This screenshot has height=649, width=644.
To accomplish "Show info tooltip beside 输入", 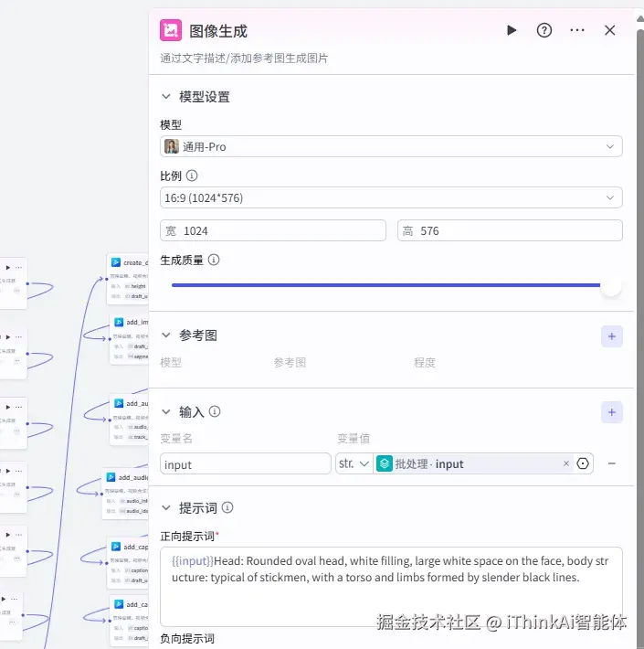I will click(x=215, y=411).
